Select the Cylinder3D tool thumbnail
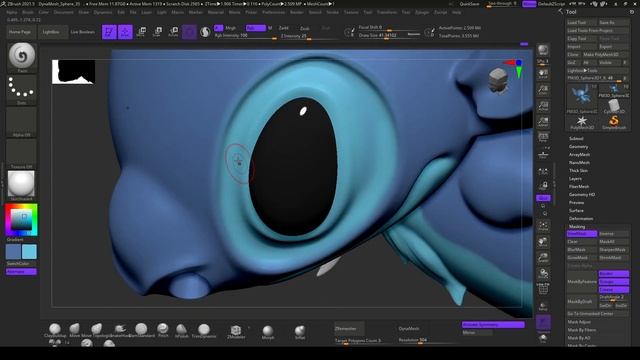640x360 pixels. click(x=614, y=107)
